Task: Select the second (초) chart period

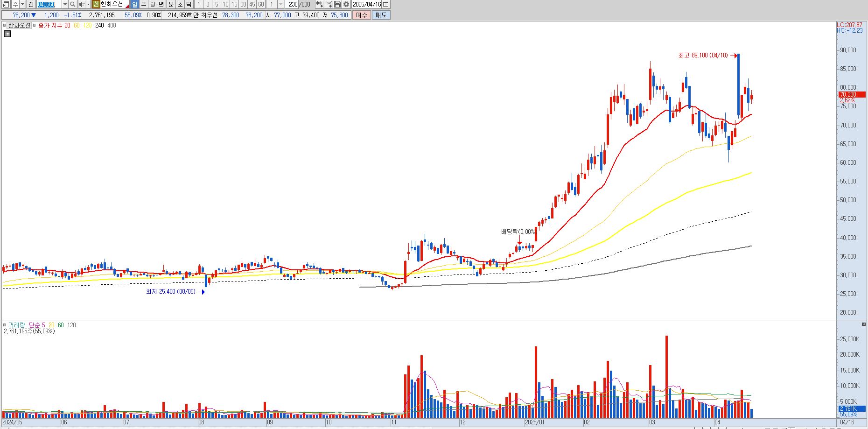Action: coord(180,4)
